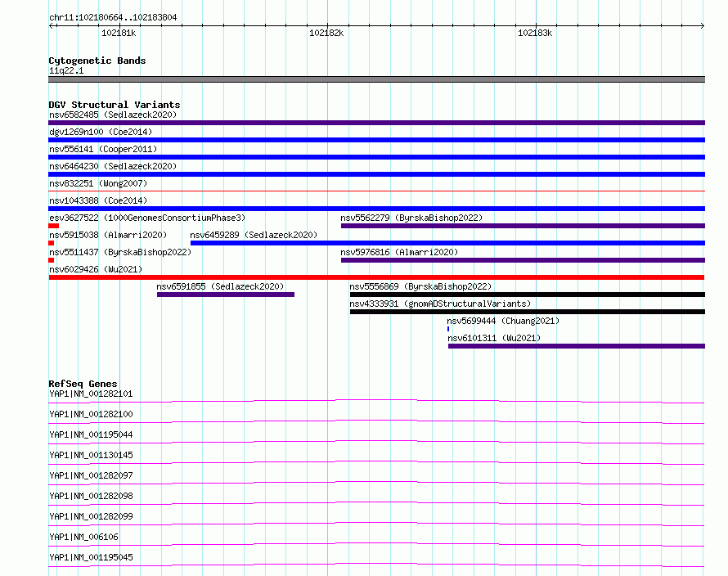Click YAP1|NM_001282098 transcript label
This screenshot has height=576, width=728.
[91, 496]
